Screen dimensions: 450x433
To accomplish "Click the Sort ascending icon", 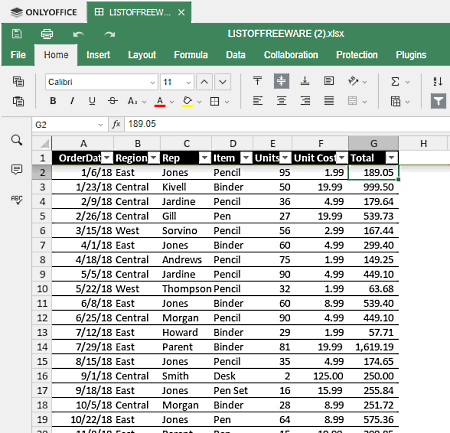I will point(438,81).
